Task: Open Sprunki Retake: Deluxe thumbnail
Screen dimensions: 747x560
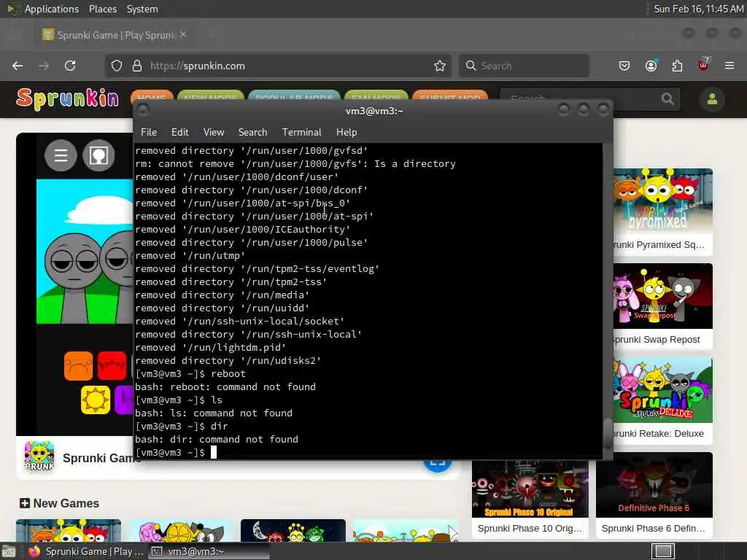Action: (663, 390)
